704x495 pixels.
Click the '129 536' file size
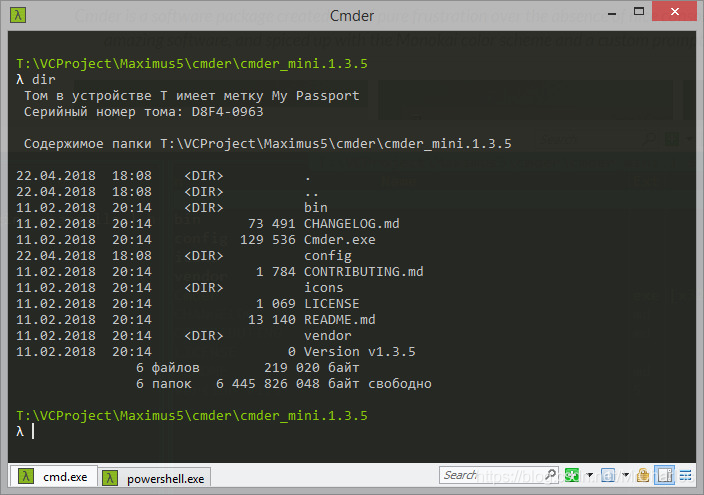click(268, 240)
